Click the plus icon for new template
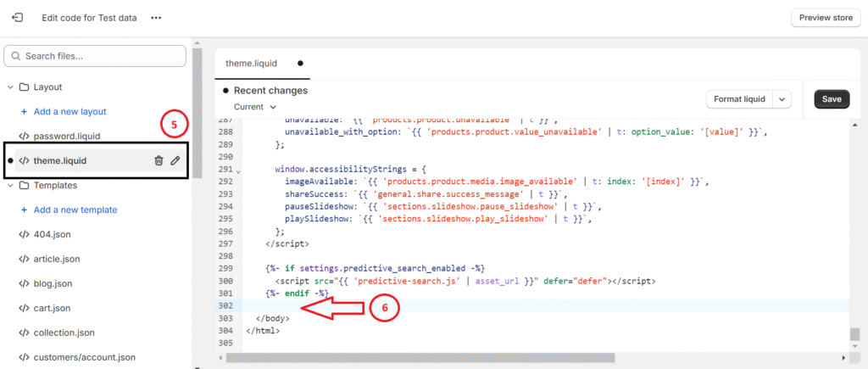The image size is (868, 369). click(x=24, y=210)
